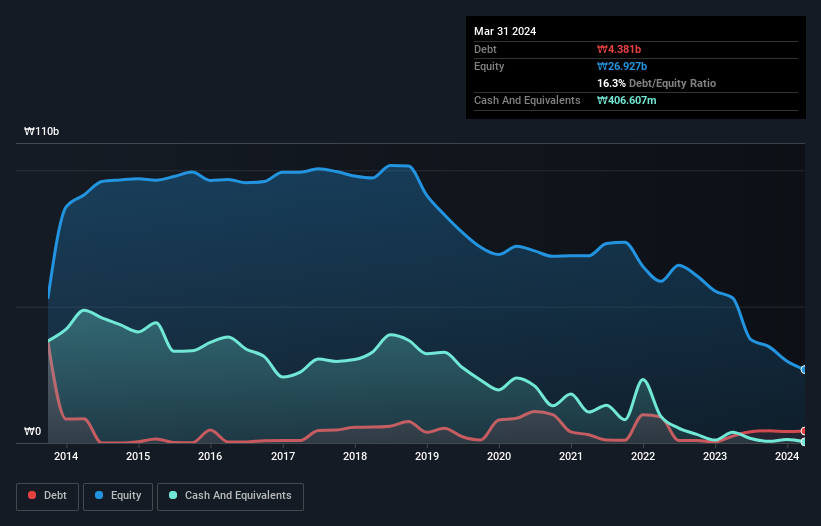Click the ₩0 y-axis label
The height and width of the screenshot is (526, 821).
click(32, 431)
